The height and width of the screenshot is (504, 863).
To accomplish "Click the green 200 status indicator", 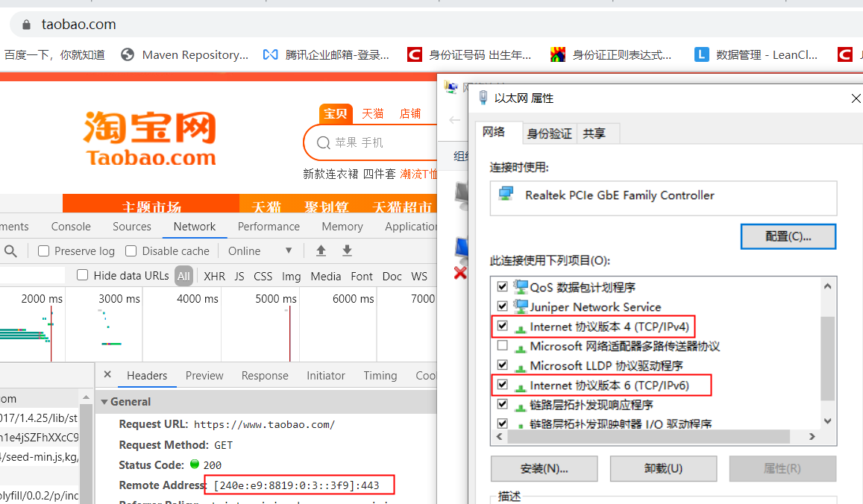I will pyautogui.click(x=194, y=464).
